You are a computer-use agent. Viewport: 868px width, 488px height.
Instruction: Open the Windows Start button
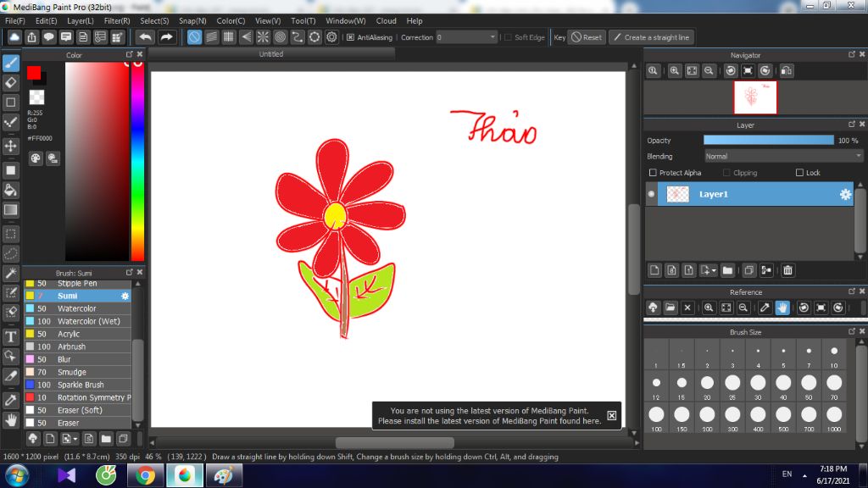click(x=17, y=476)
